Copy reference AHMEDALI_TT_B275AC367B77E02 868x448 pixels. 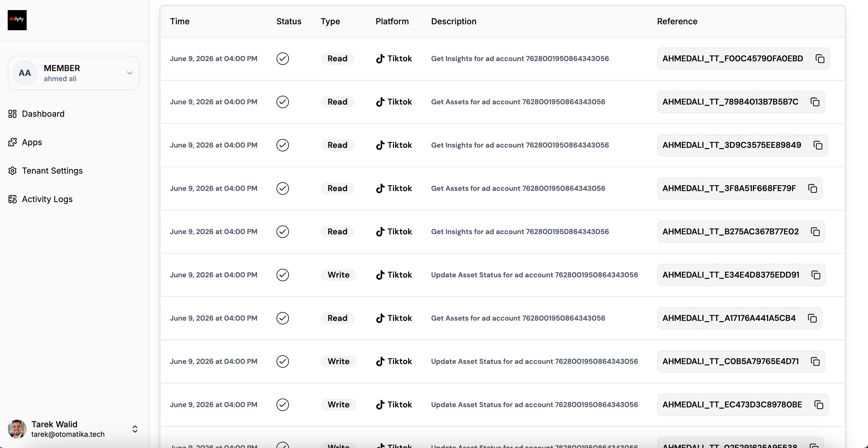[815, 232]
